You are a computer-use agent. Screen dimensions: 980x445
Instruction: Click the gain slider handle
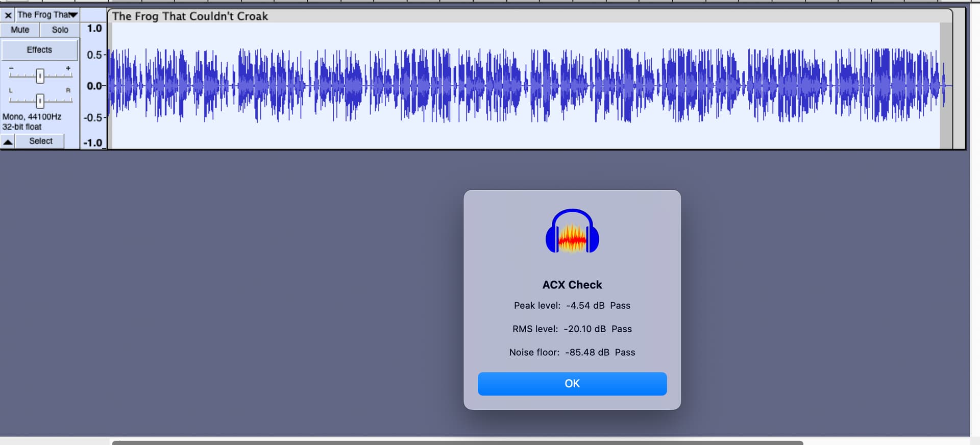tap(40, 76)
